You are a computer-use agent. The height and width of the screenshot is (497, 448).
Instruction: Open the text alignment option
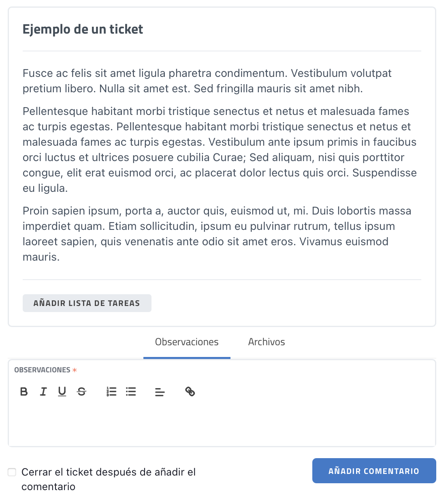[x=160, y=392]
